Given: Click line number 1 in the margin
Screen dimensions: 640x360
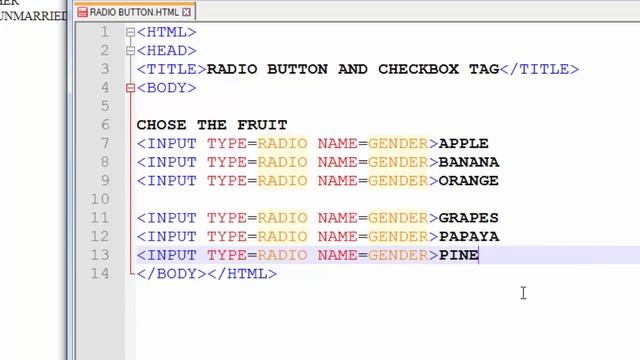Looking at the screenshot, I should (105, 32).
